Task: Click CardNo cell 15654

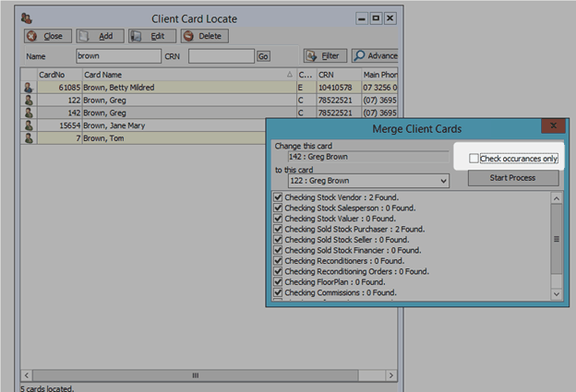Action: tap(59, 125)
